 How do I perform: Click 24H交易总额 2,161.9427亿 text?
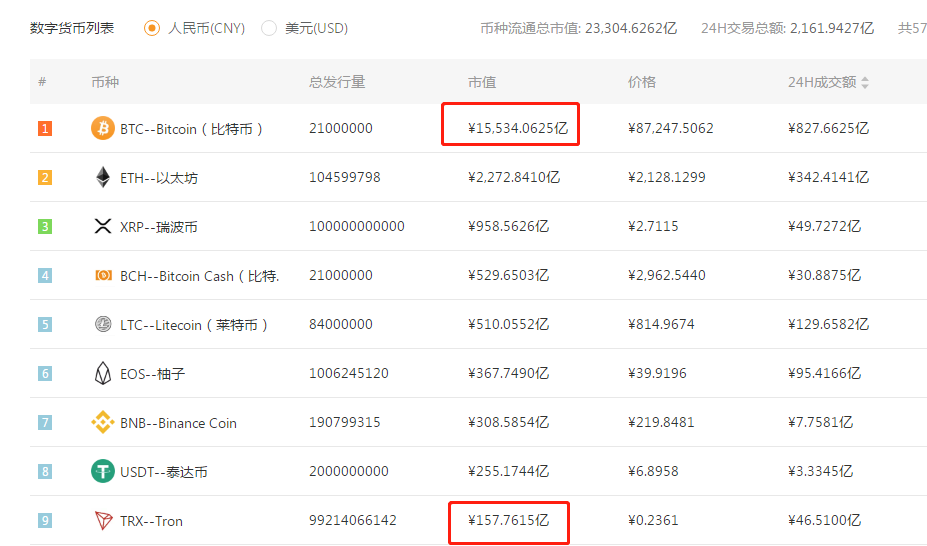point(787,28)
